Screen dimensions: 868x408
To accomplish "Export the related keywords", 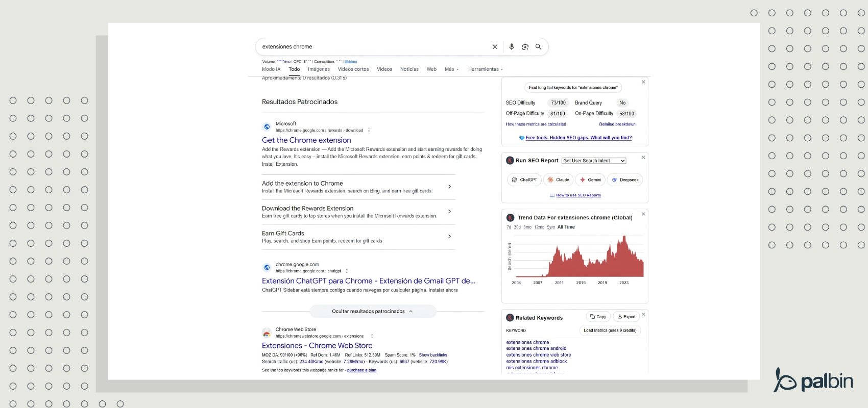I will [626, 317].
